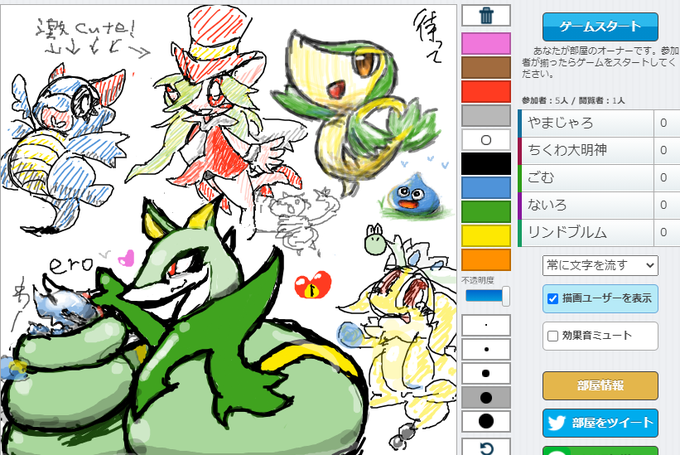Screen dimensions: 680x455
Task: Choose the gray color swatch
Action: [486, 116]
